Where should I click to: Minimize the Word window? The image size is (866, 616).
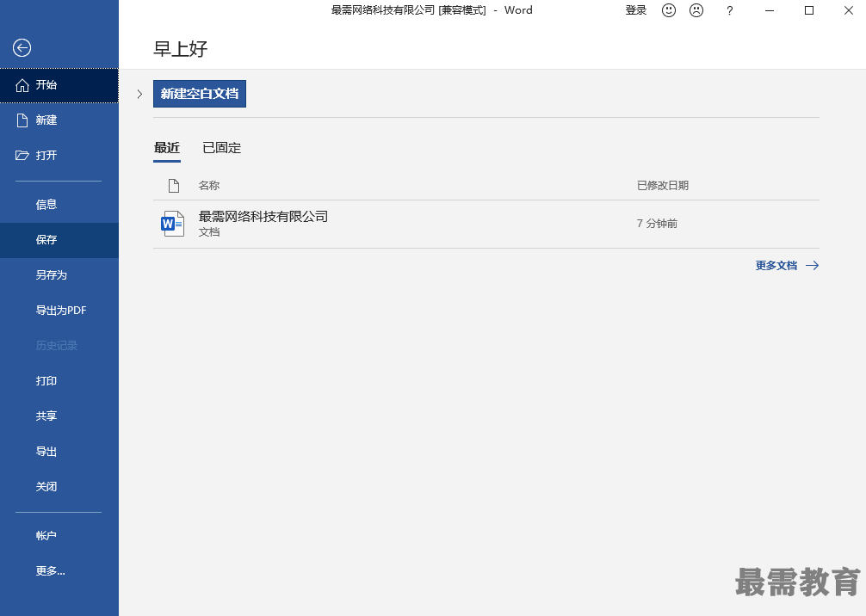click(x=770, y=10)
